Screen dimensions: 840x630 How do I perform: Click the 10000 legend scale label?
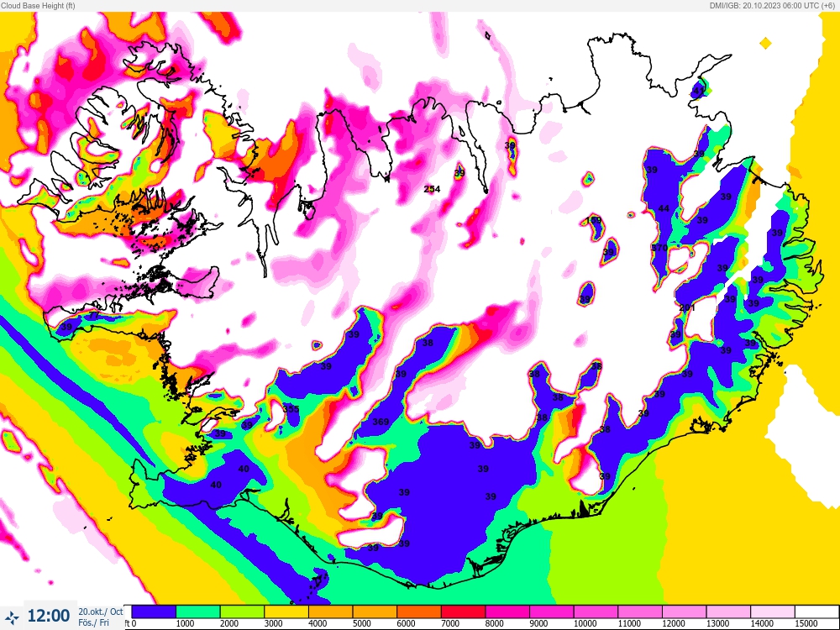click(x=585, y=623)
